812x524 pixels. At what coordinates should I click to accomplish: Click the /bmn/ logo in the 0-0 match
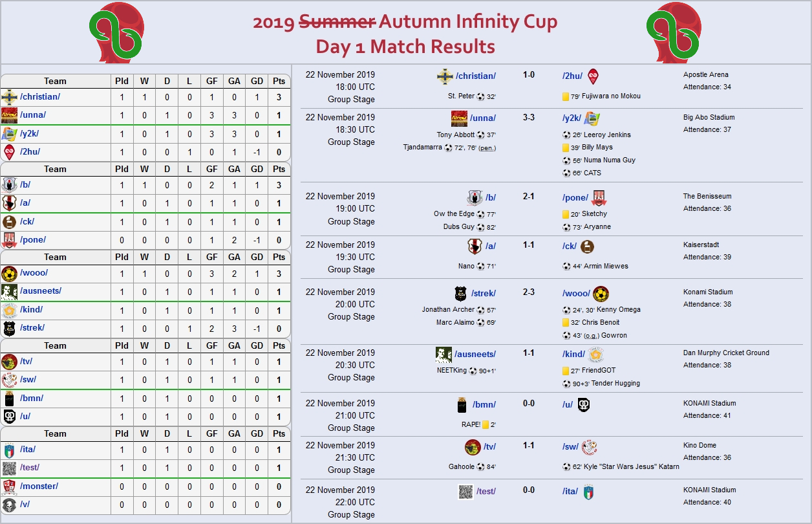click(x=462, y=405)
